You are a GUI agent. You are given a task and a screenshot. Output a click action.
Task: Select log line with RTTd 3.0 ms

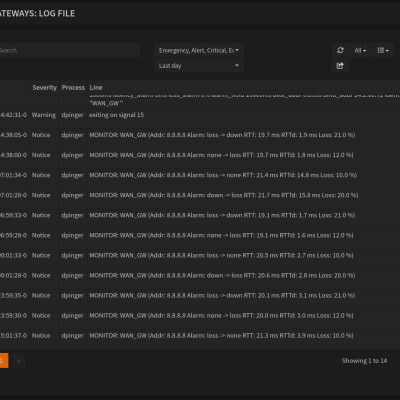click(221, 315)
